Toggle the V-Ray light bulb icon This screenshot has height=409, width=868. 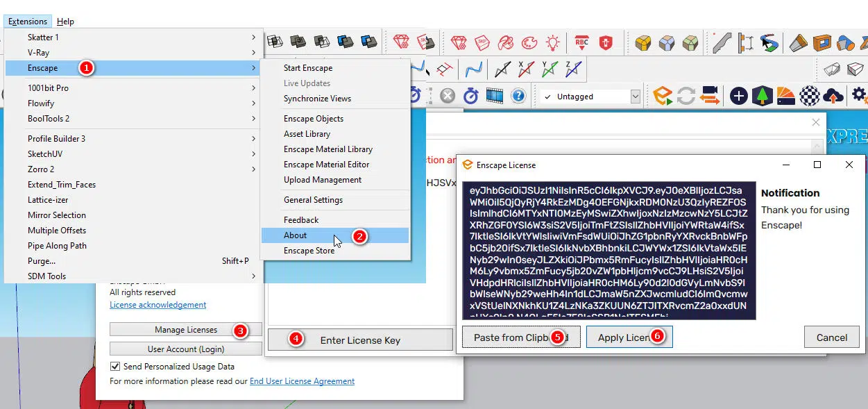coord(553,42)
